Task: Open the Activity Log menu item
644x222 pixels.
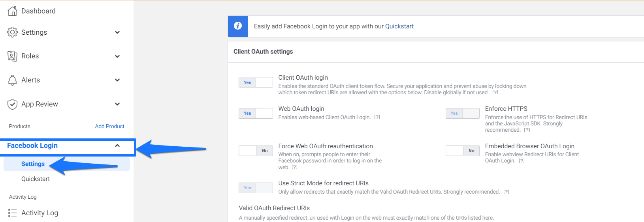Action: tap(40, 213)
